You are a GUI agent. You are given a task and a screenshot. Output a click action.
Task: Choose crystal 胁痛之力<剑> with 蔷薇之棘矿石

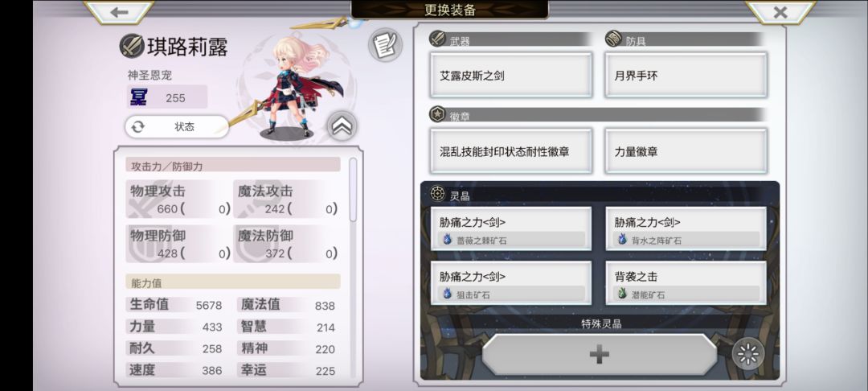click(x=511, y=228)
